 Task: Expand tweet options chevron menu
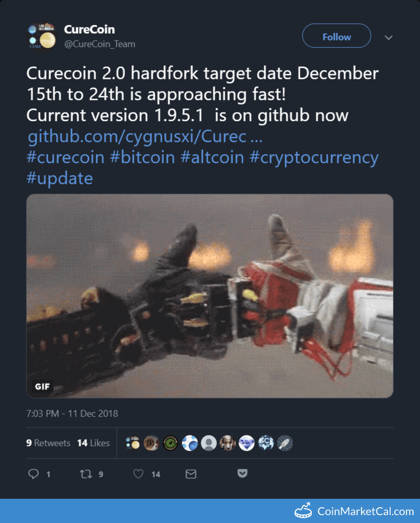(388, 37)
